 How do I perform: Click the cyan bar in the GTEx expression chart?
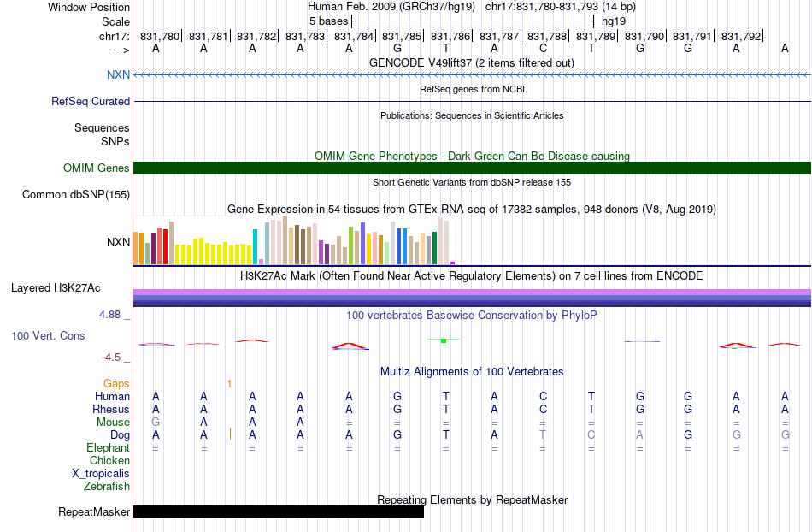click(x=256, y=246)
